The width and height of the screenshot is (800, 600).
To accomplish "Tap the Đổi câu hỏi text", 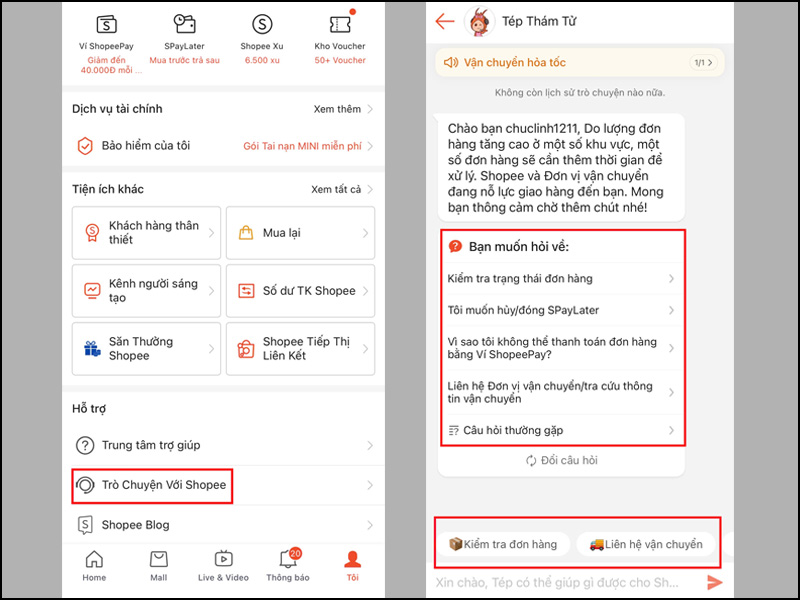I will point(569,461).
